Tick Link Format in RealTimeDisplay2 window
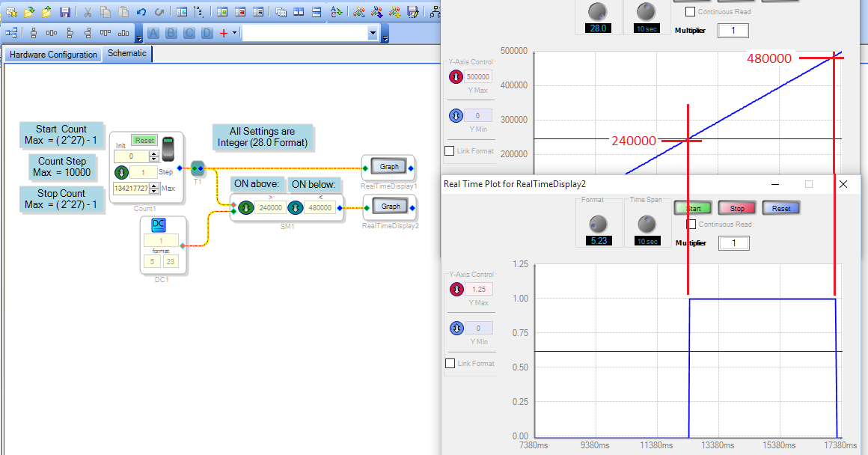868x455 pixels. 450,363
